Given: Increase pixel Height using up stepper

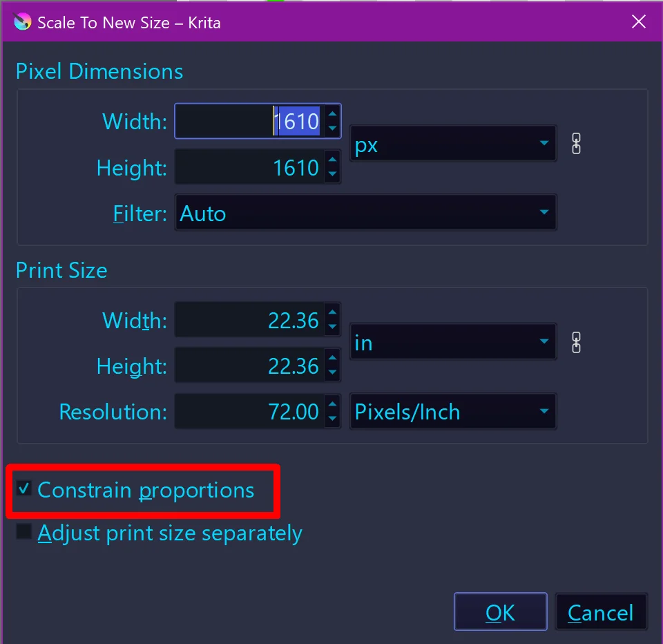Looking at the screenshot, I should [333, 160].
